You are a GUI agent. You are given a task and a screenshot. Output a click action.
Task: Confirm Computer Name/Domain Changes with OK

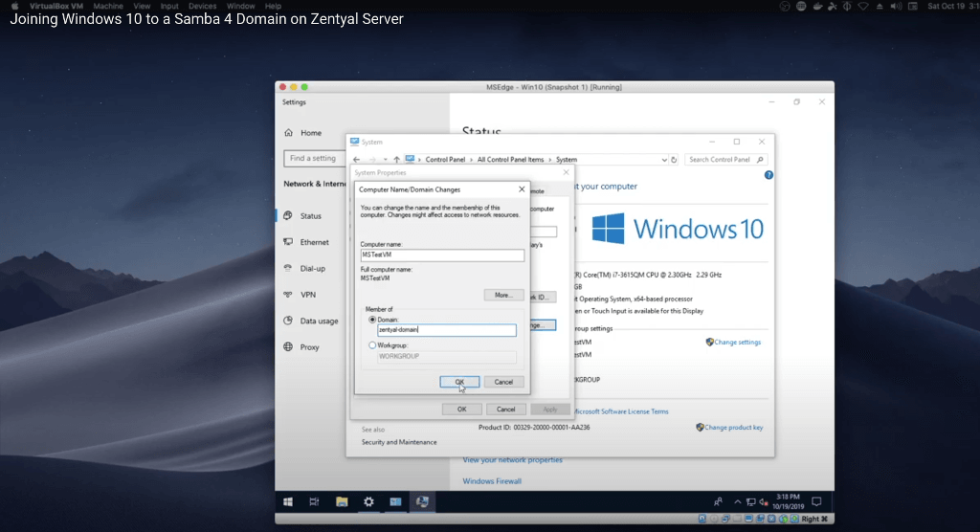[x=459, y=382]
